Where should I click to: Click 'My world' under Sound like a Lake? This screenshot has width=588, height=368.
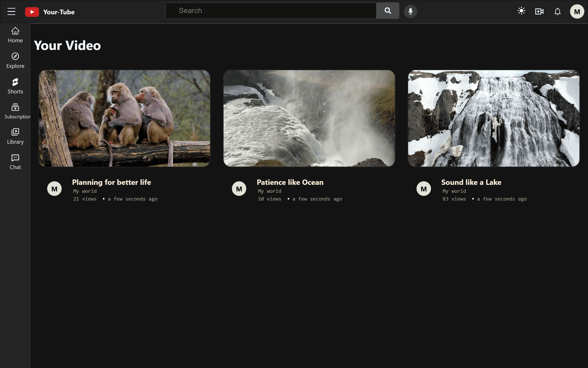point(454,191)
